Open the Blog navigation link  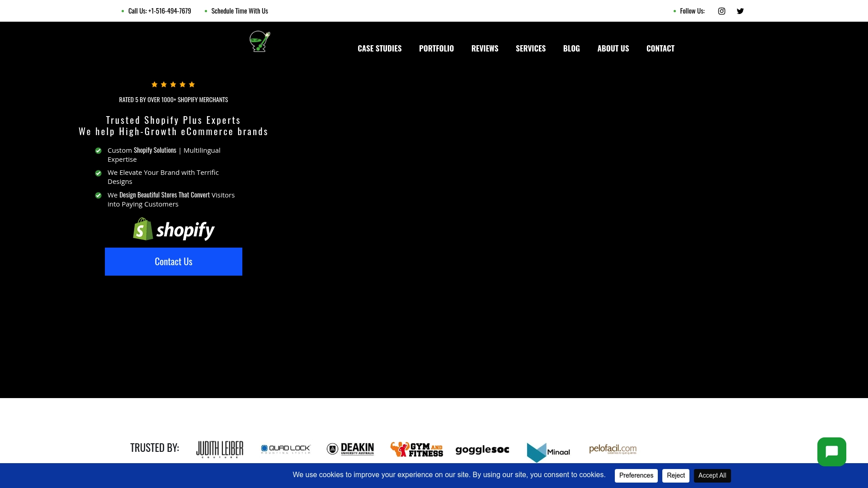(x=571, y=48)
